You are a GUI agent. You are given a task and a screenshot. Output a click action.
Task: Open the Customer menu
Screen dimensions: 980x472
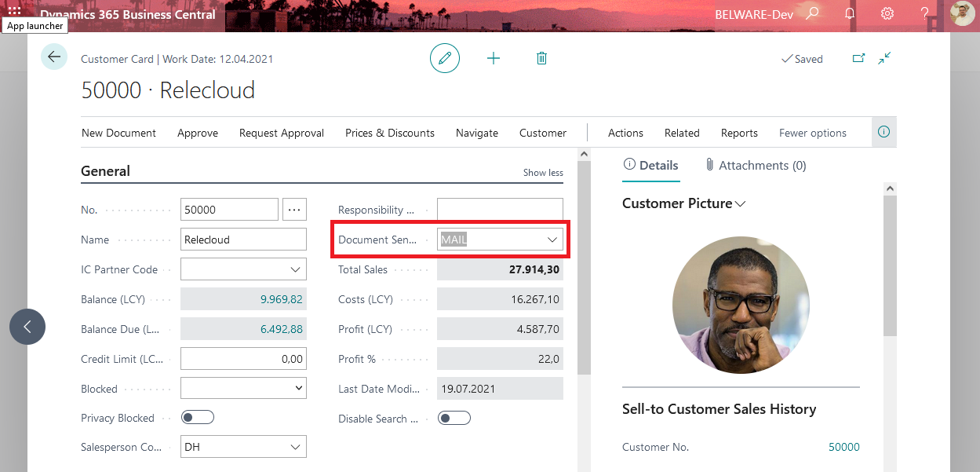point(543,133)
